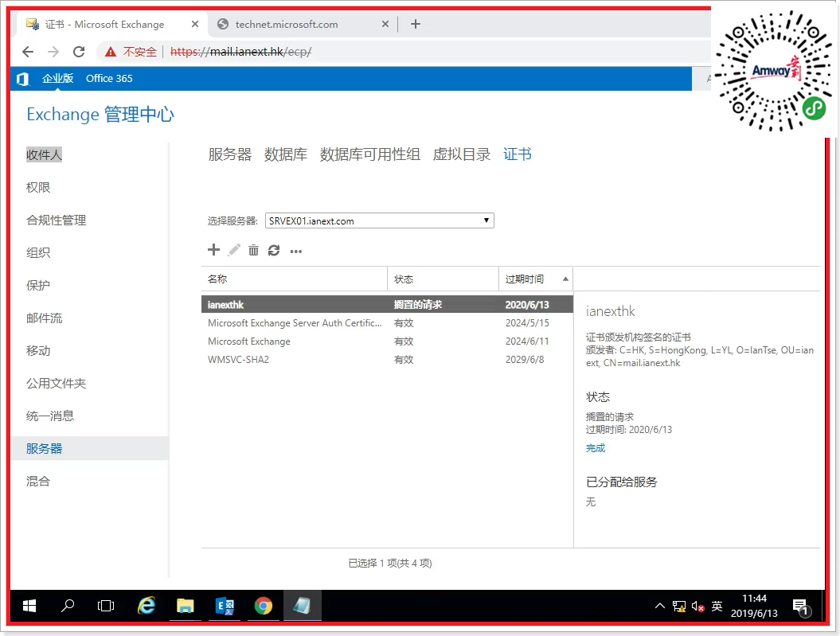Image resolution: width=840 pixels, height=636 pixels.
Task: Open 保护 in the left navigation
Action: pos(38,285)
